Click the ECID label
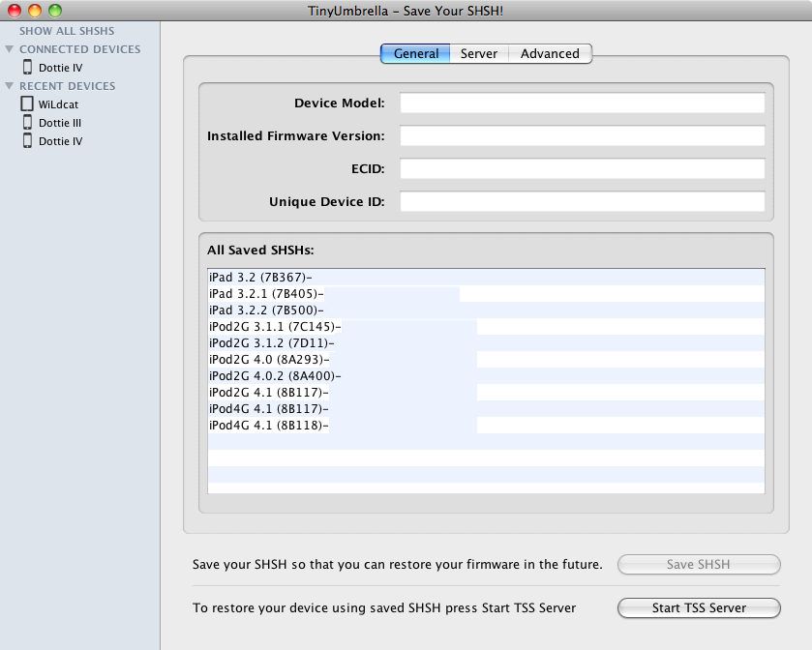The height and width of the screenshot is (650, 812). [368, 168]
